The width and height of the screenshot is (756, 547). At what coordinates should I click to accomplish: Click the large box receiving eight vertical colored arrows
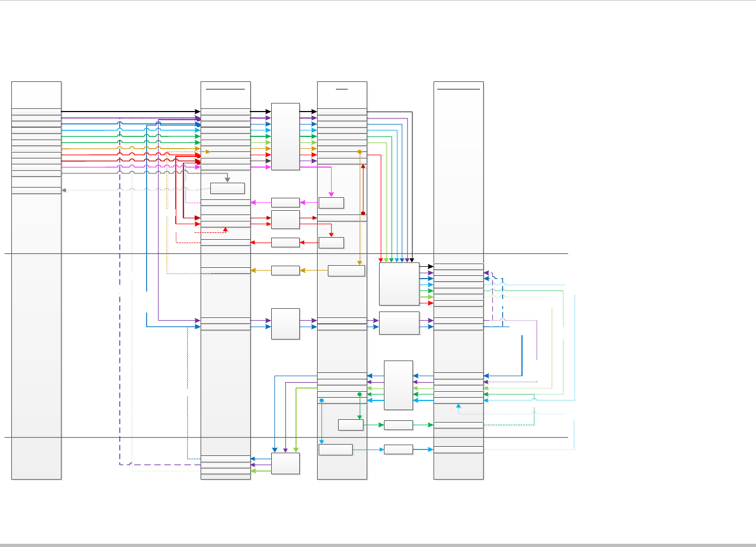[399, 284]
